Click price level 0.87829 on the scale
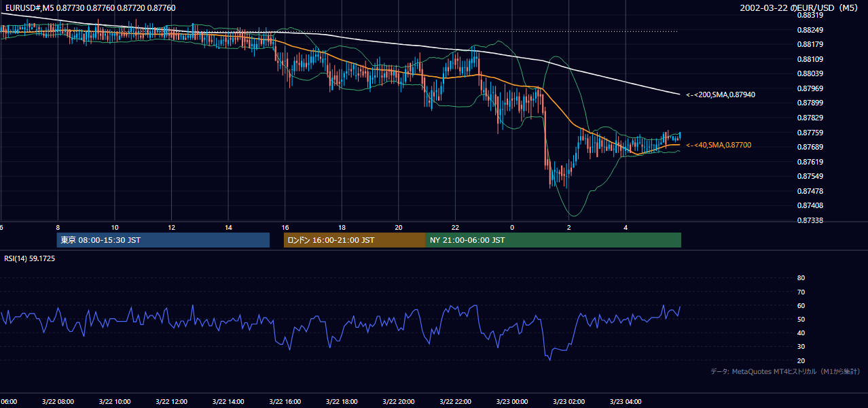The width and height of the screenshot is (868, 408). 810,118
